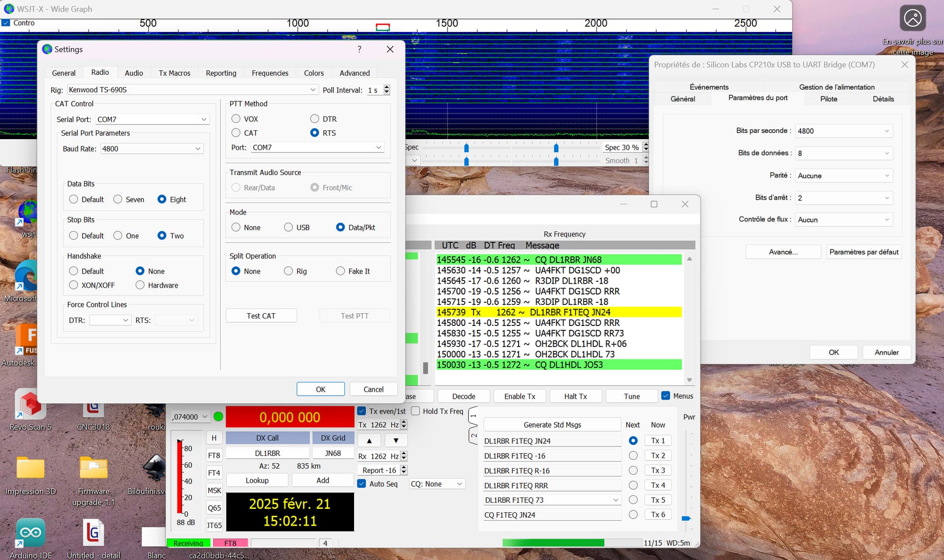Screen dimensions: 944x560
Task: Toggle Controls checkbox in Wide Graph
Action: 6,23
